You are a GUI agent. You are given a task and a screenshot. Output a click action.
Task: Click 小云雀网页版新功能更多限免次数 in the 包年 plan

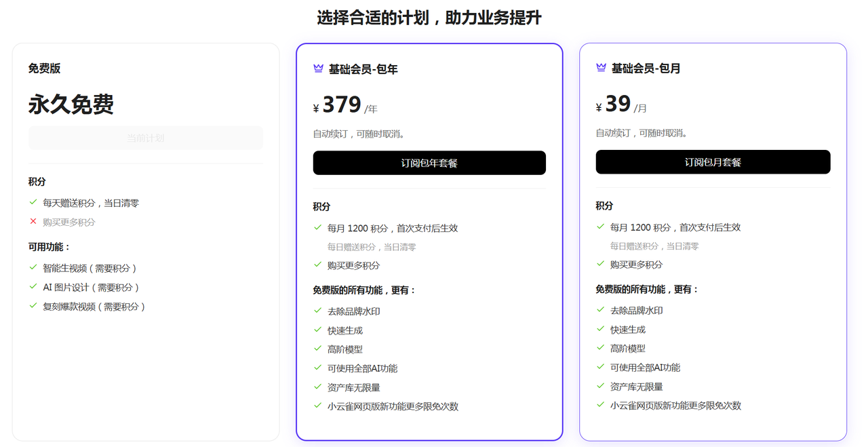pyautogui.click(x=393, y=406)
